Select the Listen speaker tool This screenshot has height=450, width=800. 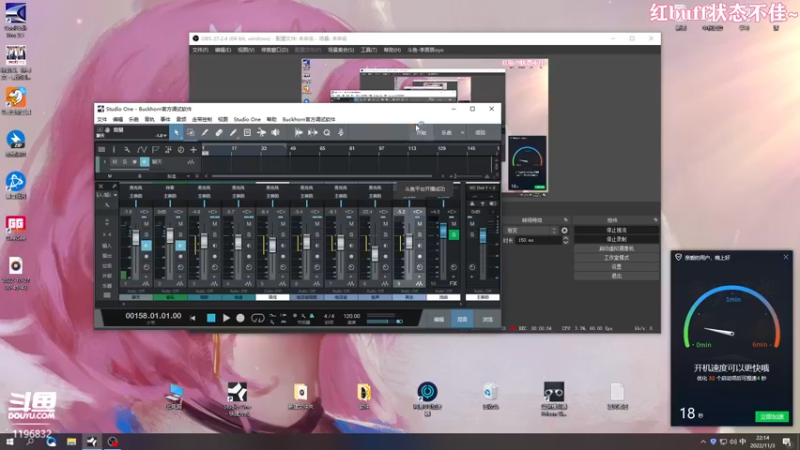pos(276,133)
